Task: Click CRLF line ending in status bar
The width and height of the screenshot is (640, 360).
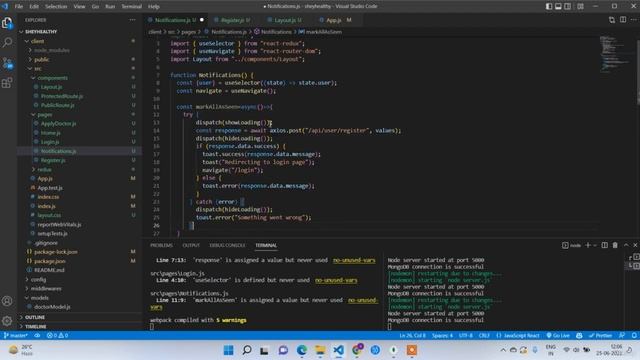Action: click(484, 336)
